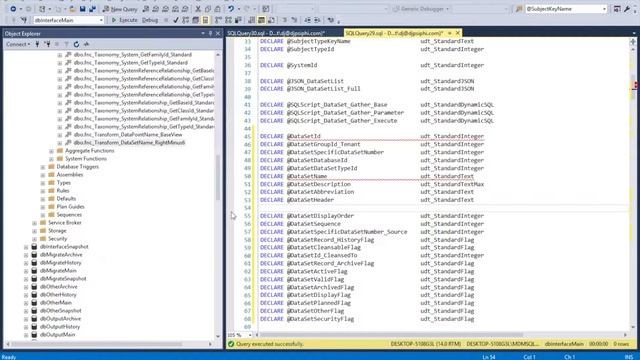Click the Parse checkmark icon
Viewport: 640px width, 360px height.
176,20
